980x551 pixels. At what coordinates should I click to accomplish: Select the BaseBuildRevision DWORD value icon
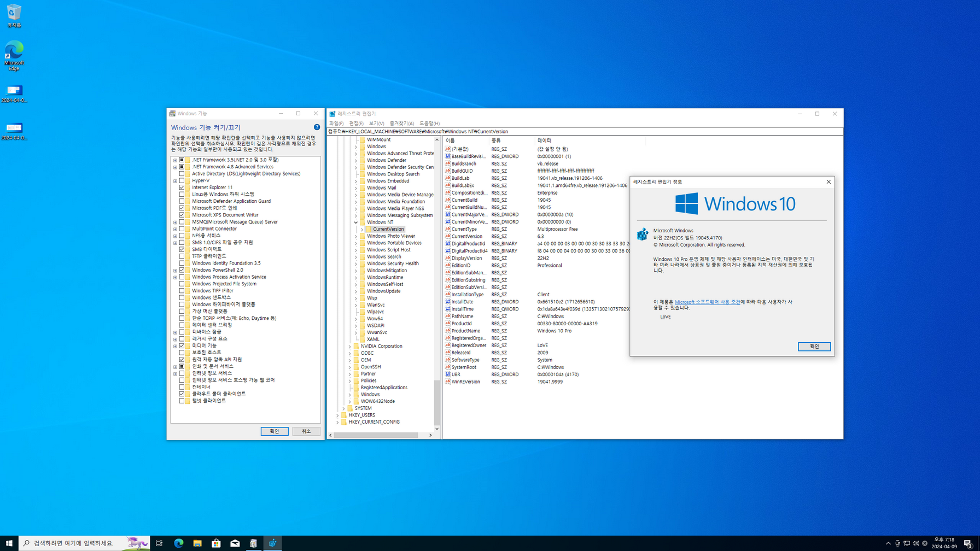coord(448,156)
